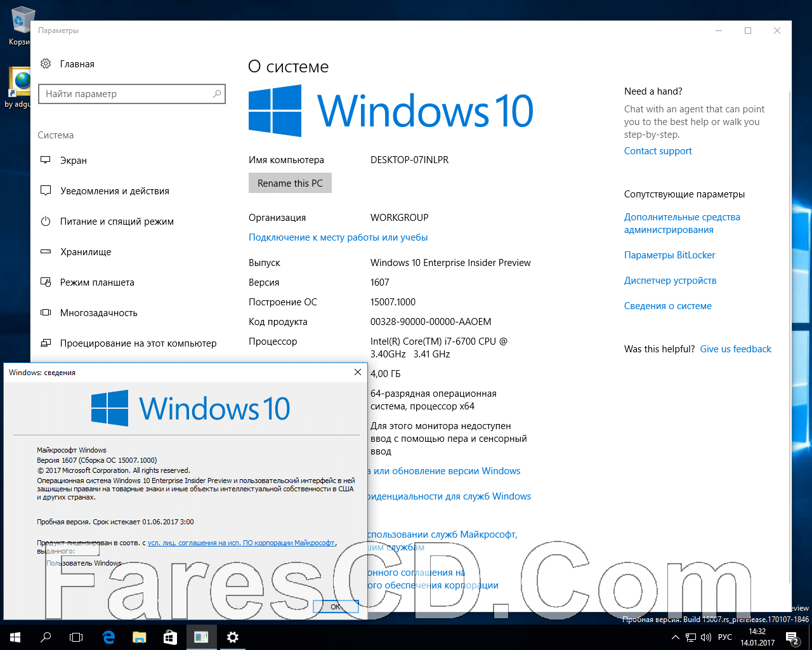Click the Contact support link

pos(658,151)
